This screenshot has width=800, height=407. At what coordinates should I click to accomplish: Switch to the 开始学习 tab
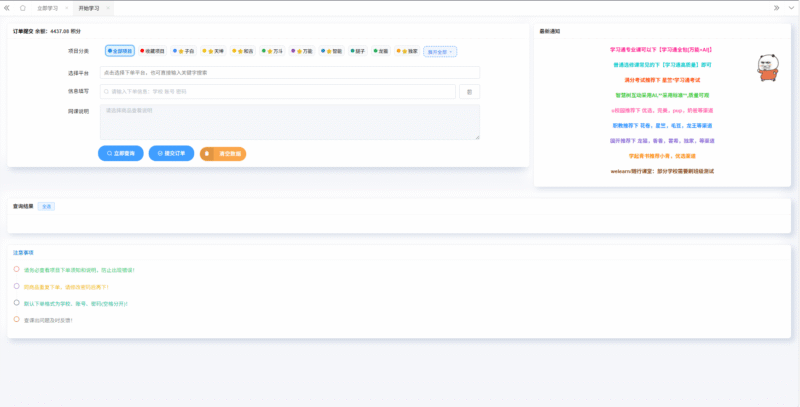coord(89,7)
